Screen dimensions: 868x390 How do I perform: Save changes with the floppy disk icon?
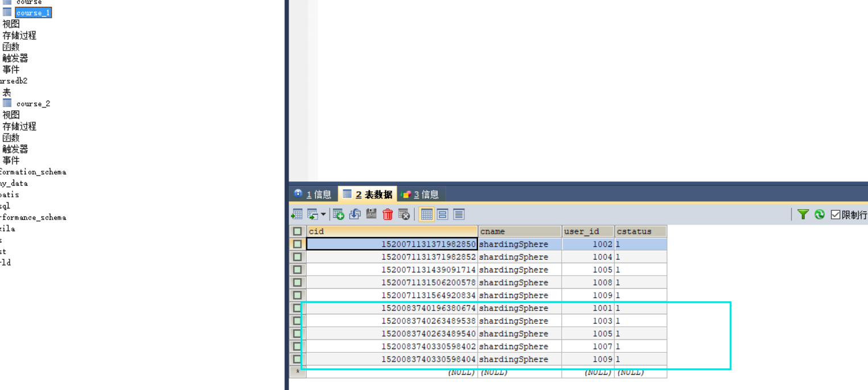pyautogui.click(x=372, y=214)
